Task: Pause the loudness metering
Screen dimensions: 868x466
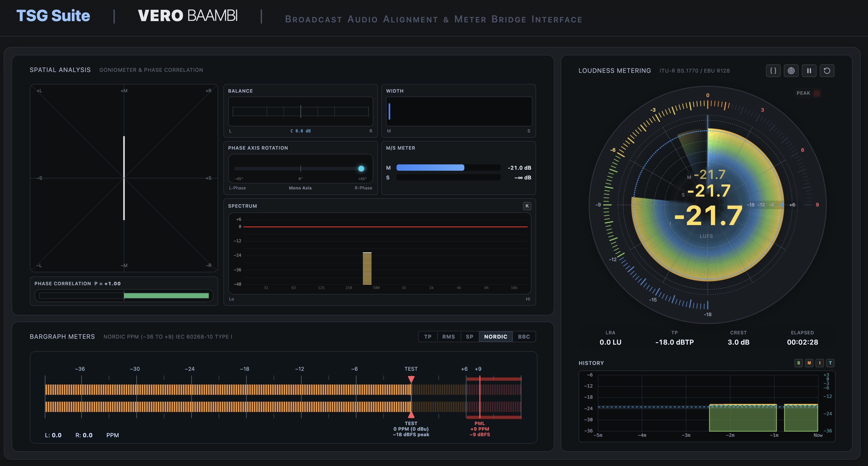Action: tap(809, 71)
